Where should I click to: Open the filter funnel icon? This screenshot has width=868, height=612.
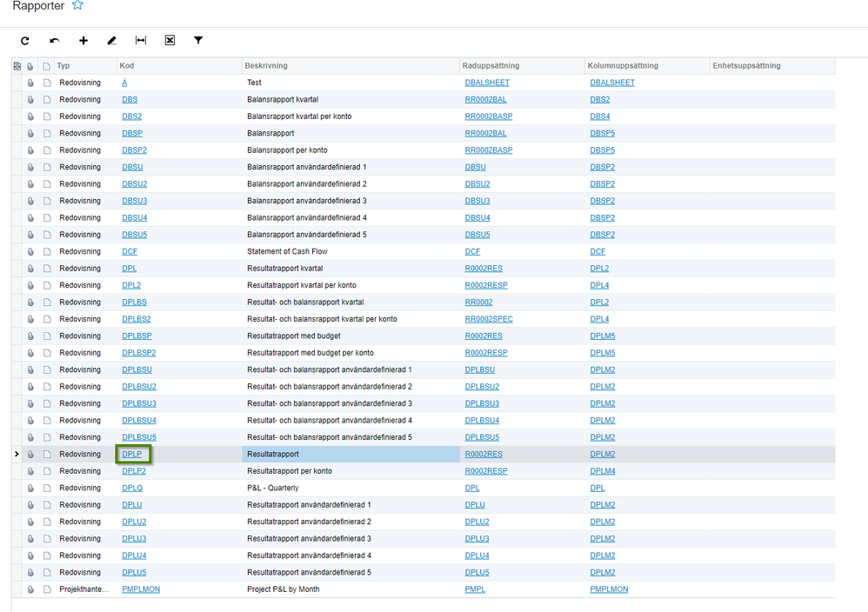pyautogui.click(x=198, y=41)
